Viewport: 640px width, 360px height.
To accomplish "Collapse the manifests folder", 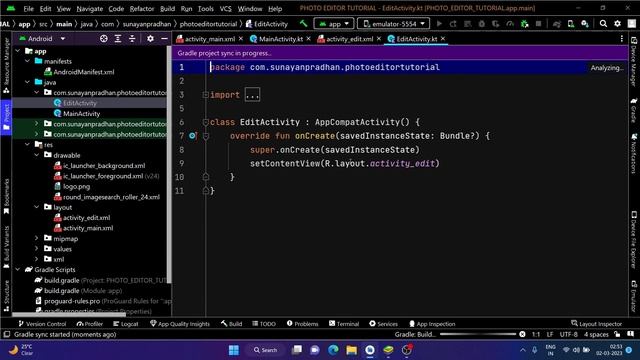I will pos(27,61).
